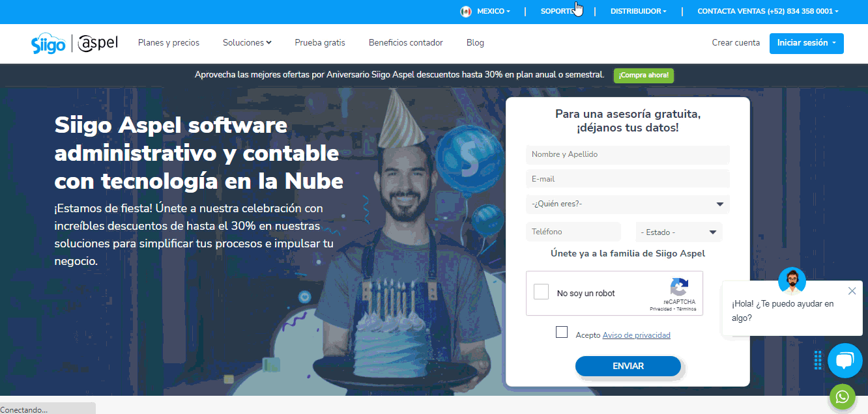Click the reCAPTCHA logo
Screen dimensions: 868x414
pyautogui.click(x=679, y=288)
